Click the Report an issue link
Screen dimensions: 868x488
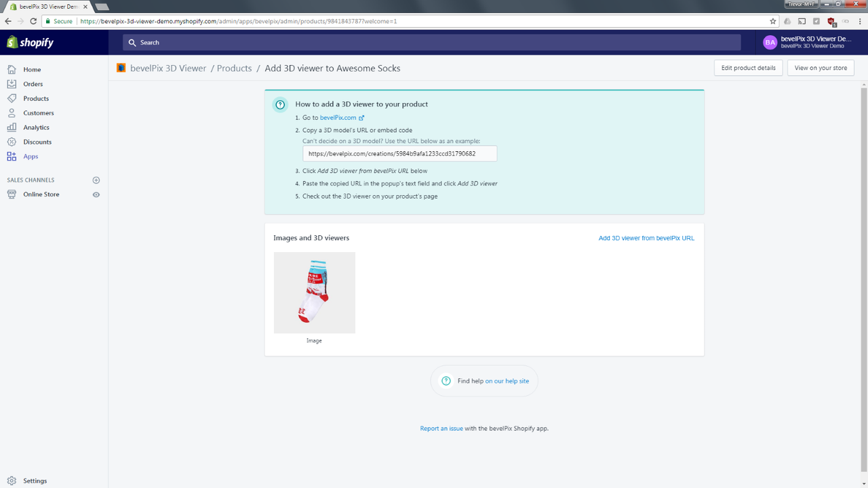pyautogui.click(x=441, y=428)
